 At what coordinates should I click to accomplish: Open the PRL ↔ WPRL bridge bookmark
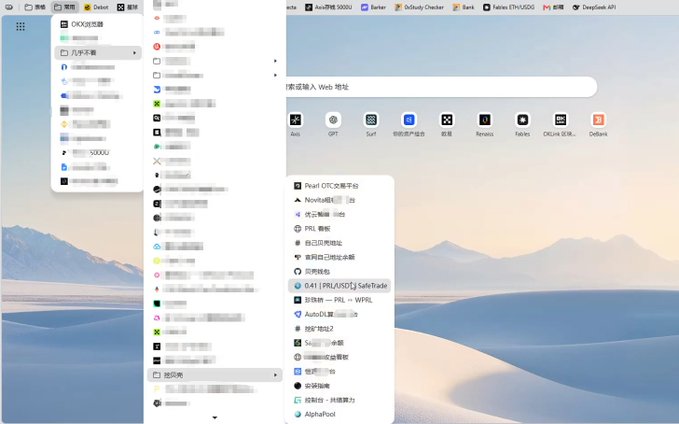(x=340, y=300)
